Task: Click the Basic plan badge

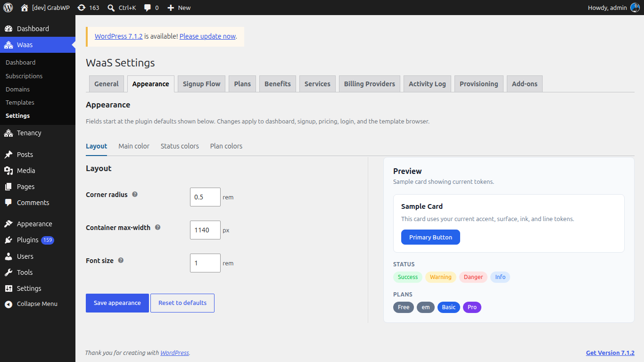Action: (x=449, y=307)
